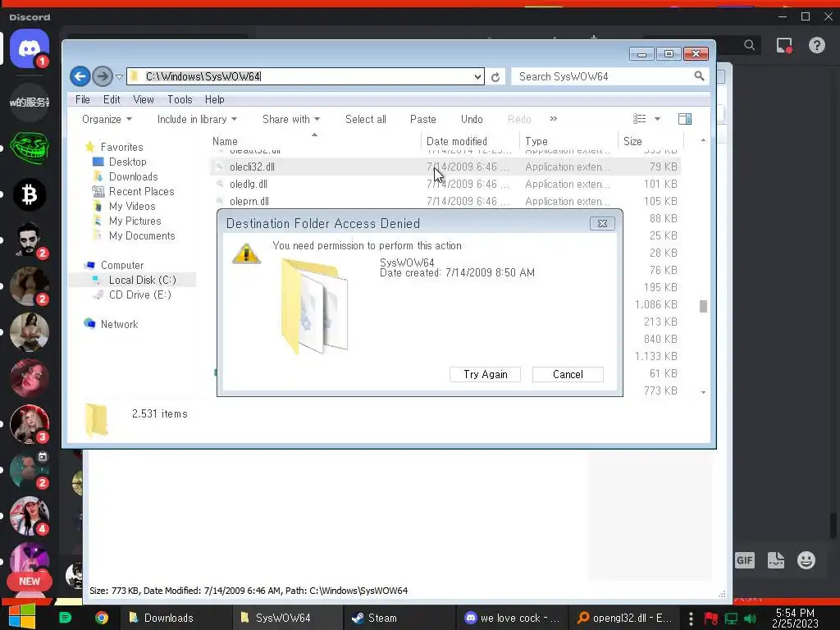Open My Documents in navigation pane
Screen dimensions: 840x630
coord(142,235)
